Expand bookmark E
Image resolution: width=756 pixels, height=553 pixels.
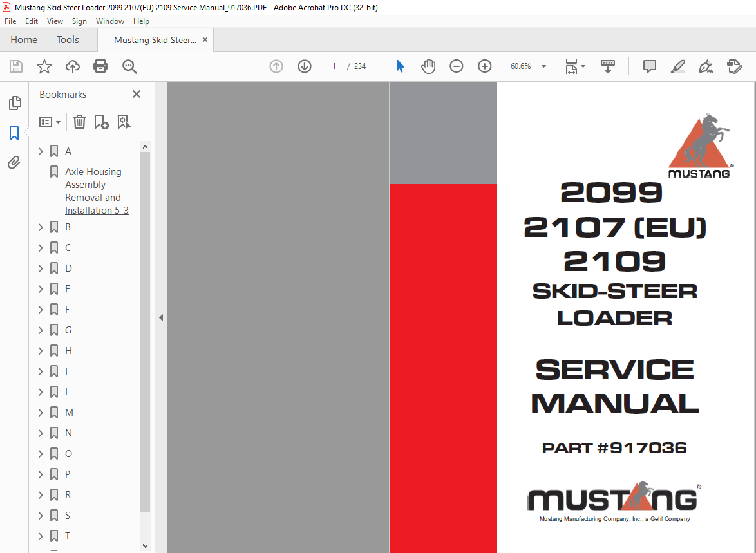point(41,289)
